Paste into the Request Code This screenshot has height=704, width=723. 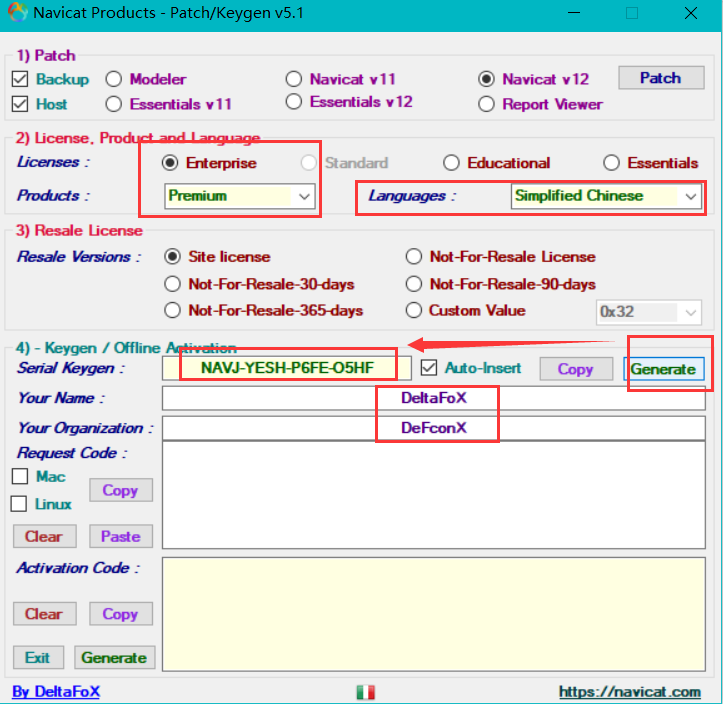(x=121, y=536)
